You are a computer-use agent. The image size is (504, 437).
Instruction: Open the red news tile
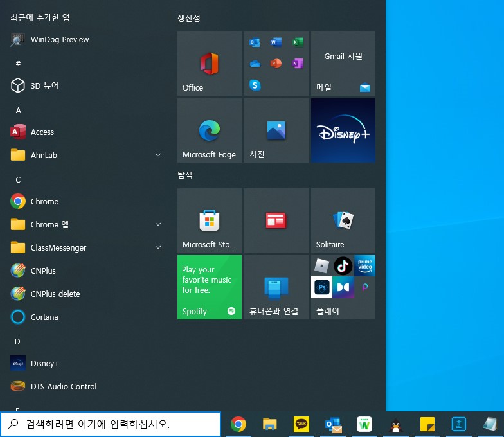[x=276, y=220]
